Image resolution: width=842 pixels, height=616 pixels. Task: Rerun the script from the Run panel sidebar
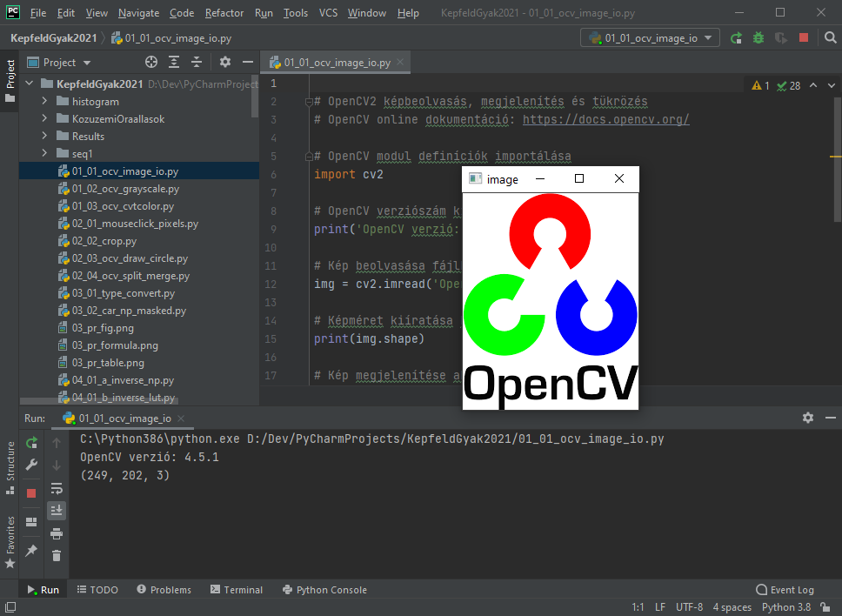(31, 443)
